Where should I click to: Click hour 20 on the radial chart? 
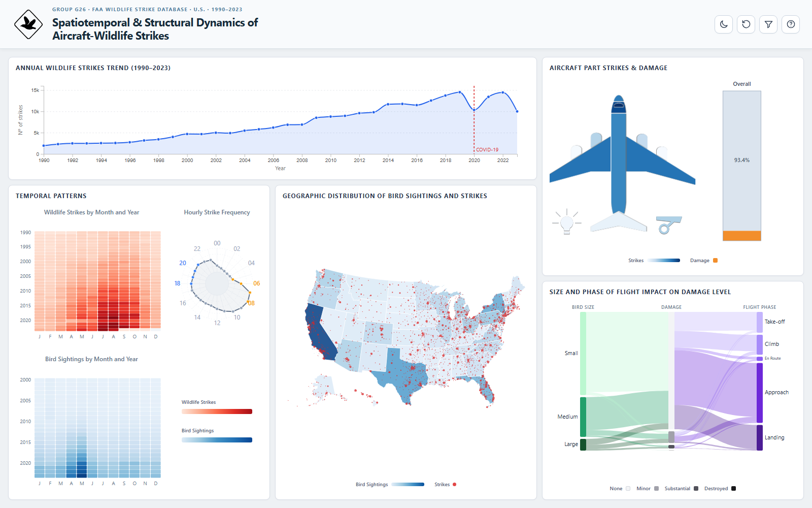(x=183, y=263)
